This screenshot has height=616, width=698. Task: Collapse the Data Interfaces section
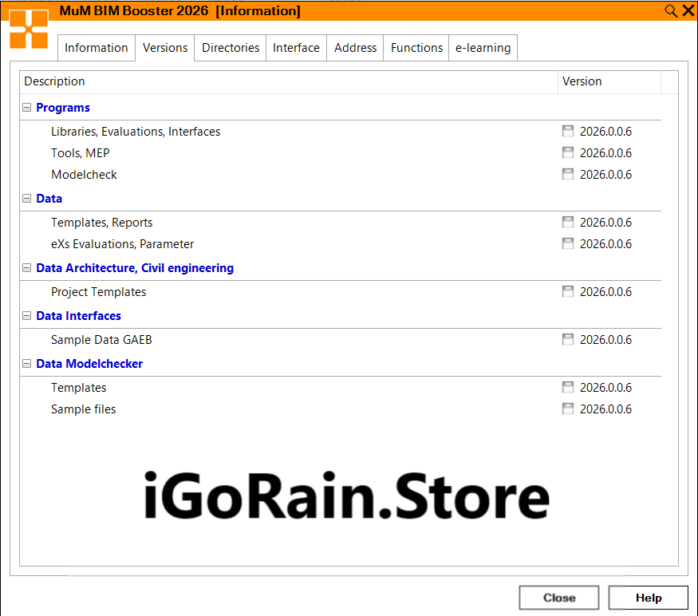27,316
